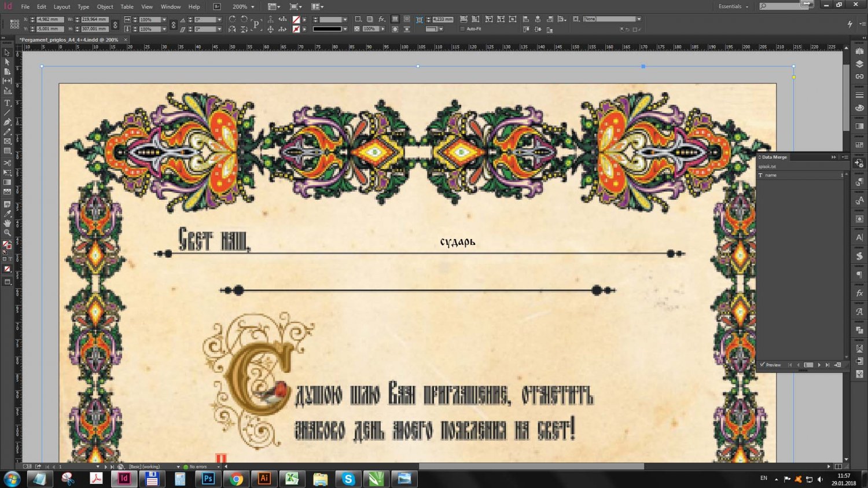The image size is (868, 488).
Task: Open the Links panel from the dock
Action: coord(859,76)
